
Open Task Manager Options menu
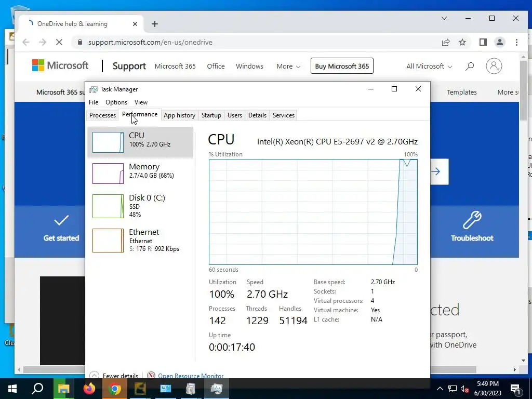coord(116,102)
